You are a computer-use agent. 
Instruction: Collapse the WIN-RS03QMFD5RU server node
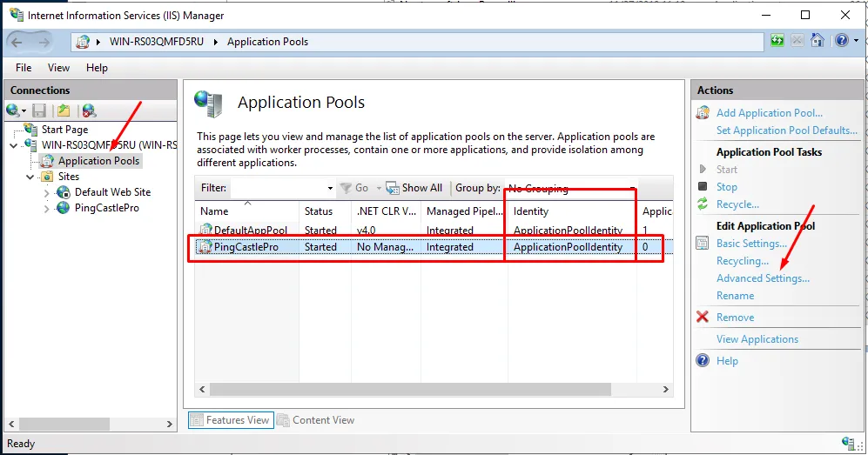click(x=14, y=145)
